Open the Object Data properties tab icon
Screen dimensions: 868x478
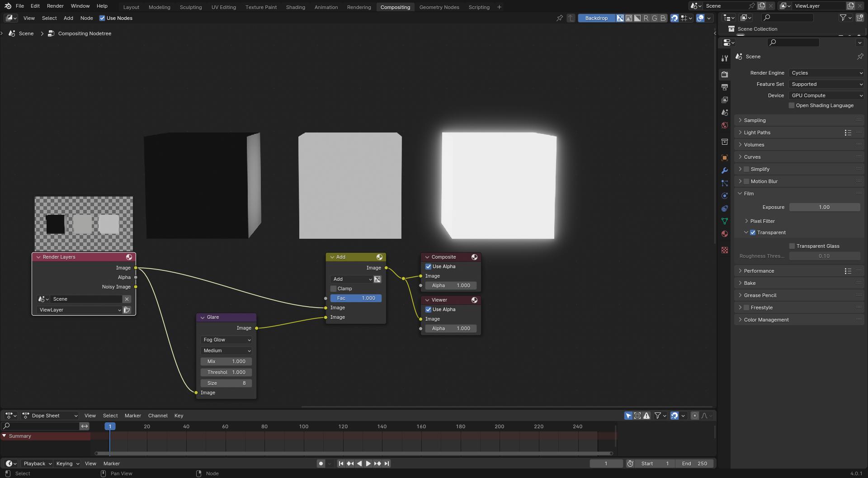(x=725, y=221)
